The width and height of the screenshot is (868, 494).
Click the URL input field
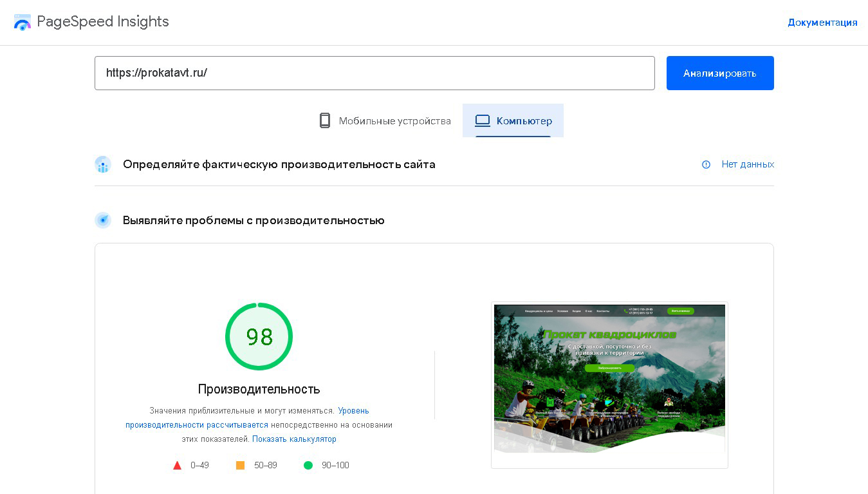point(375,73)
